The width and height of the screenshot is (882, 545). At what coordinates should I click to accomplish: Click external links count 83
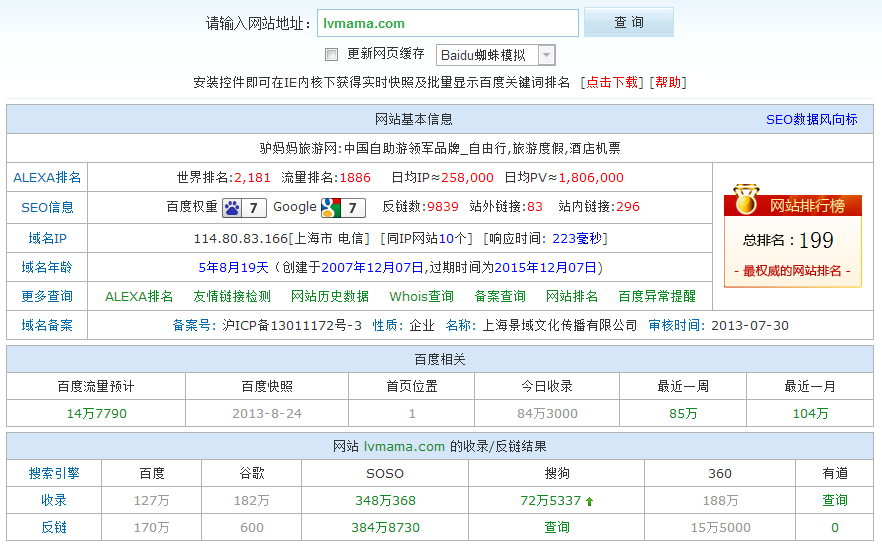click(x=535, y=207)
